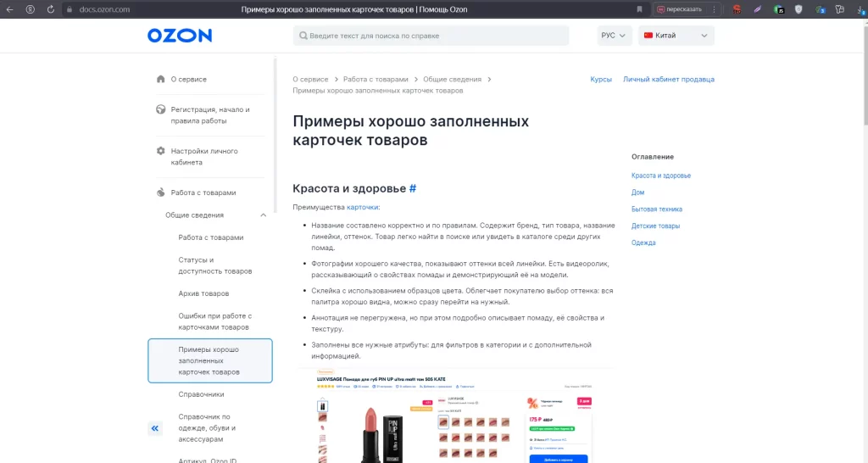Screen dimensions: 868x463
Task: Jump to 'Бытовая техника' in table of contents
Action: [657, 209]
